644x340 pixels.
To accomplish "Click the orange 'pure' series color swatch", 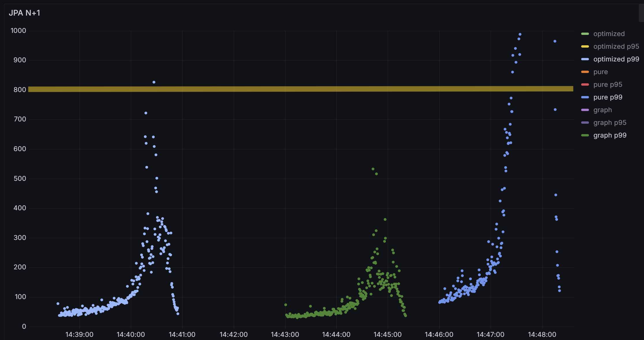I will [x=585, y=72].
